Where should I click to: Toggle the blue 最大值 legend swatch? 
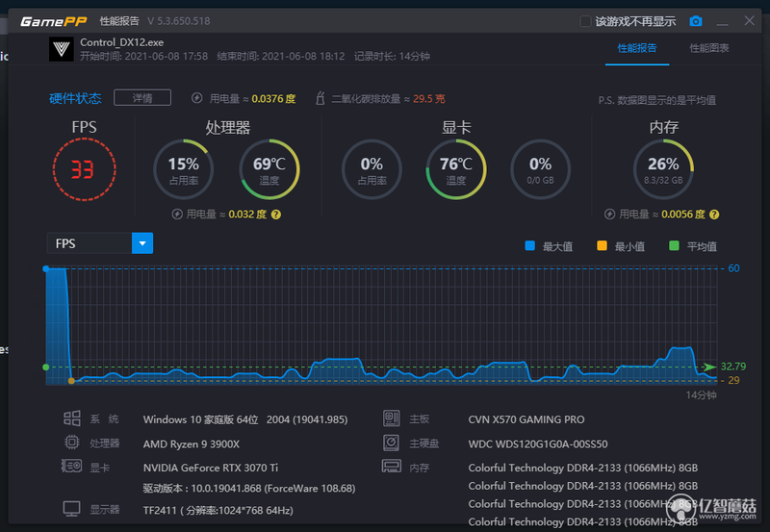[x=530, y=246]
